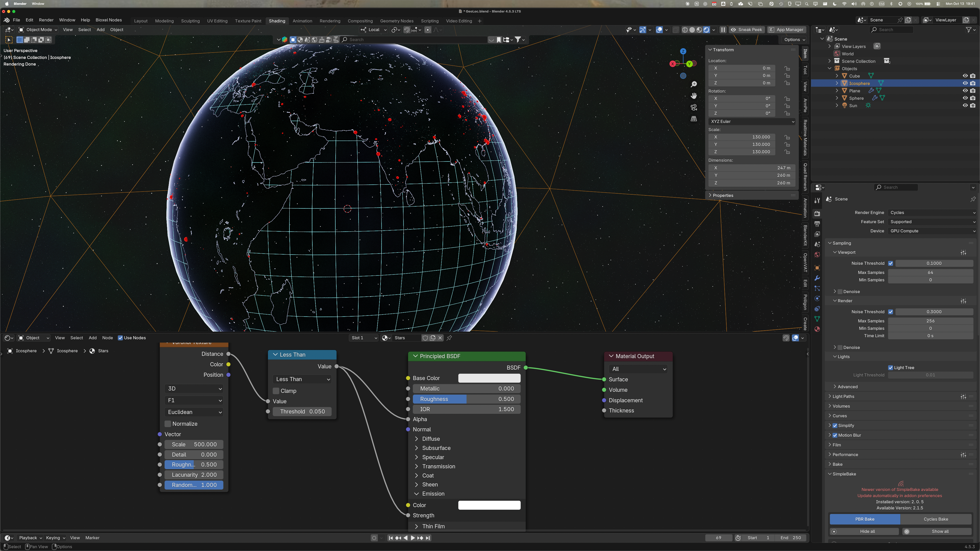Select the PBR Bake button
The height and width of the screenshot is (551, 980).
tap(864, 519)
